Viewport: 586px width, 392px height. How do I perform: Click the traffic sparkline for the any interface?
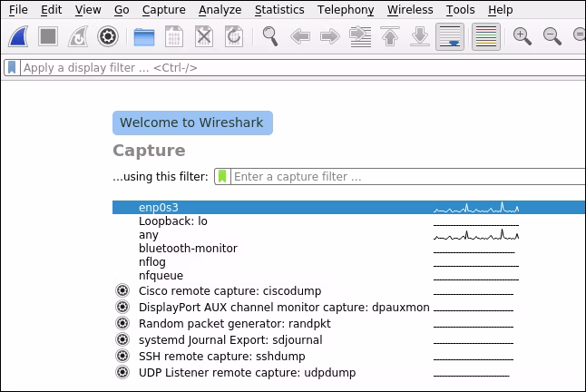pos(476,235)
